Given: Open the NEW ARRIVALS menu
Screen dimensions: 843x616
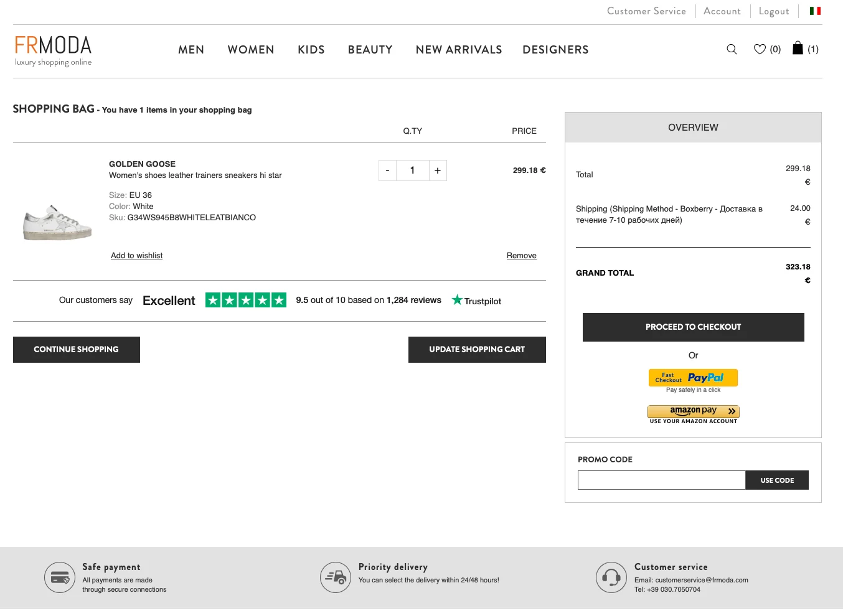Looking at the screenshot, I should click(x=459, y=50).
